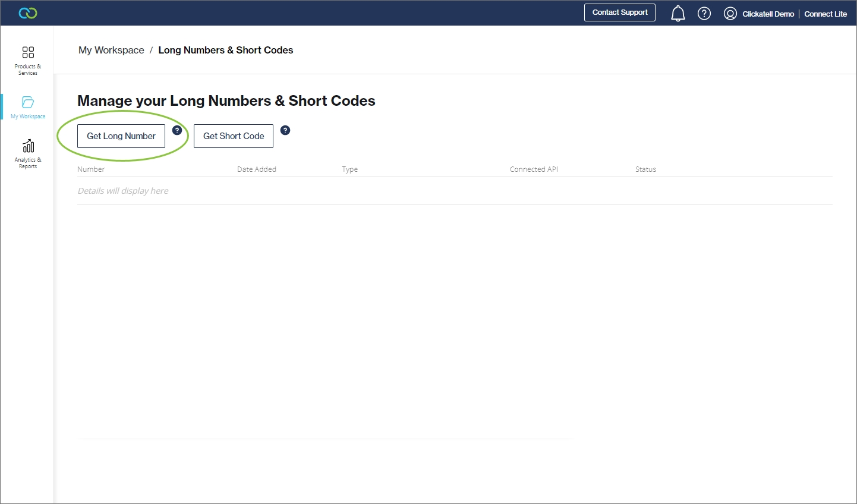Click the Number column header
The width and height of the screenshot is (857, 504).
click(x=91, y=169)
